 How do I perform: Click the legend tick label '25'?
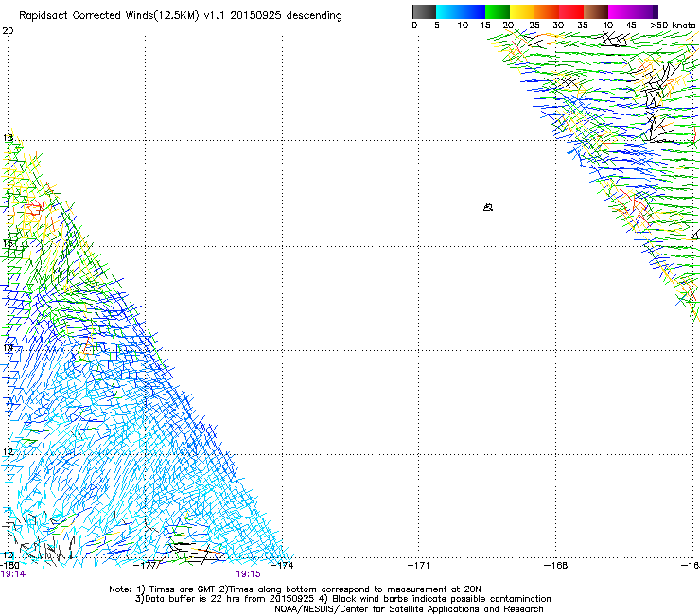point(534,26)
